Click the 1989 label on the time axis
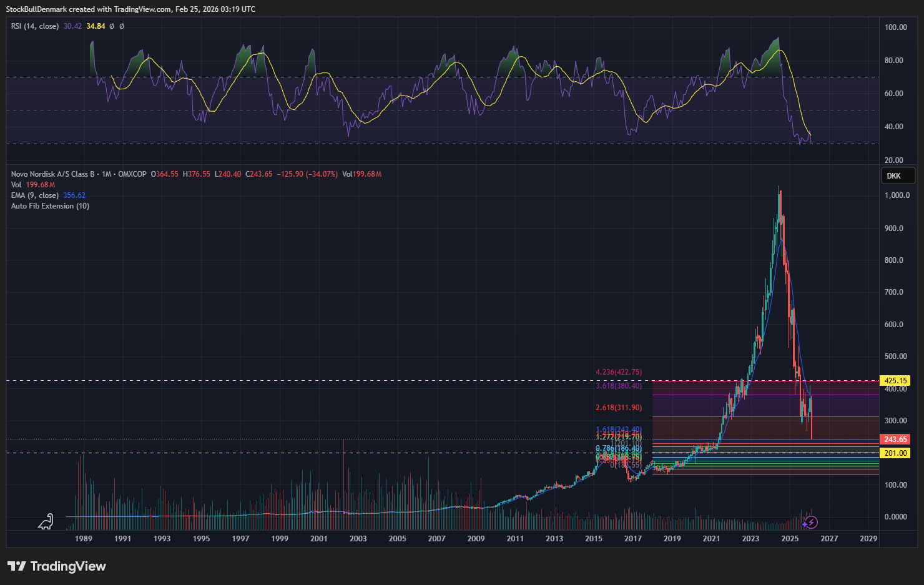 click(84, 539)
